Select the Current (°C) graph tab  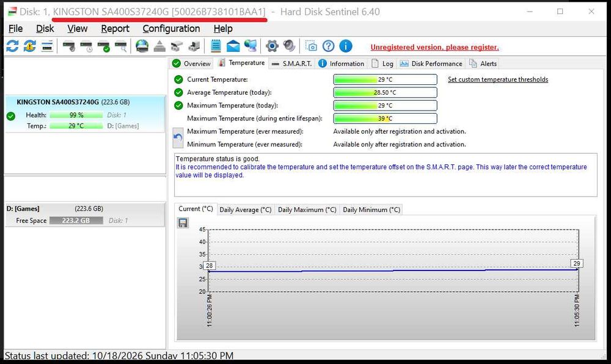click(196, 209)
